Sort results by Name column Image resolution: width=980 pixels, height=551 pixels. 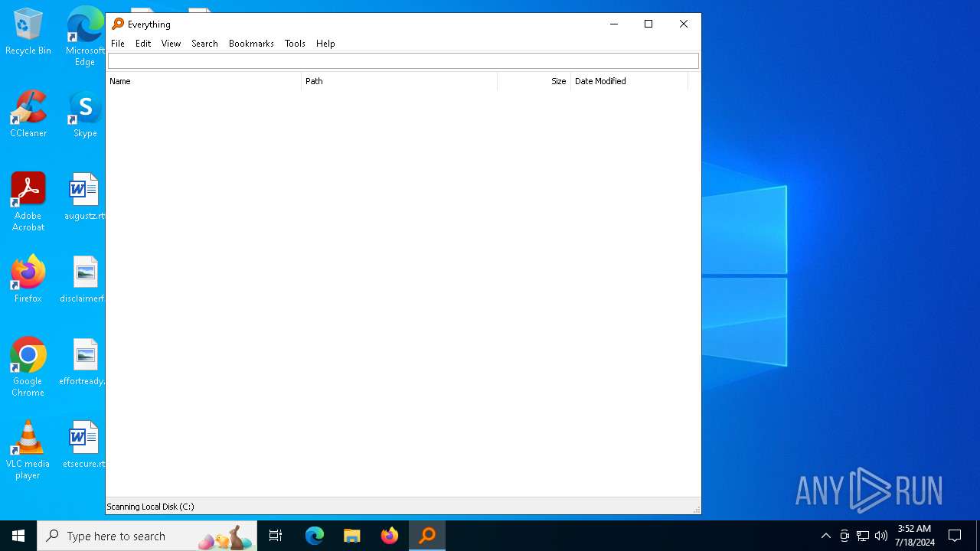pos(204,81)
